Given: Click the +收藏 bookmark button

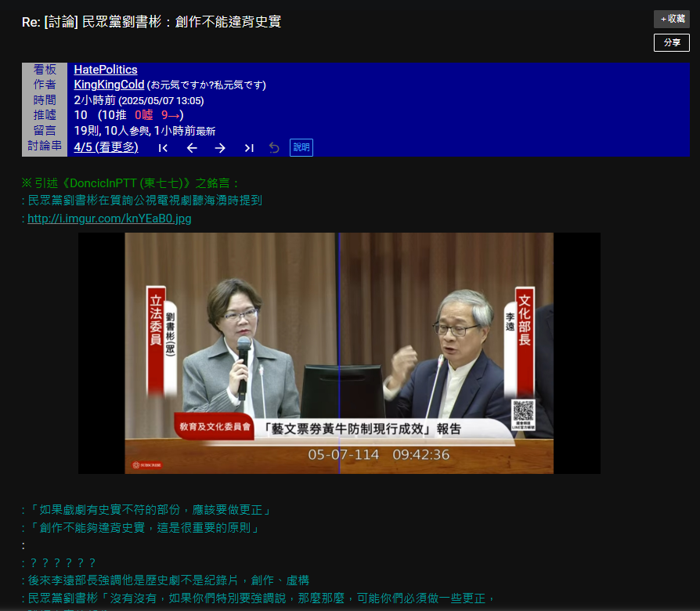Looking at the screenshot, I should click(x=672, y=19).
